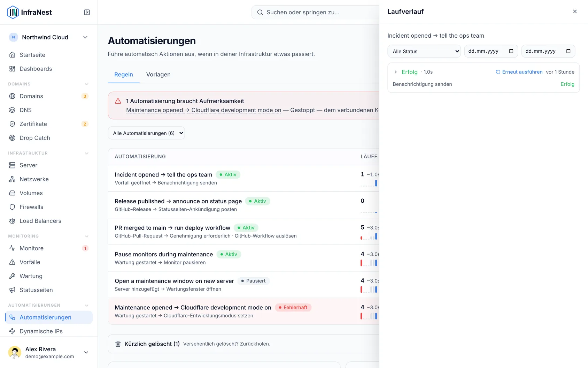Click the second dd.mm.yyyy date field
The height and width of the screenshot is (368, 588).
(548, 51)
